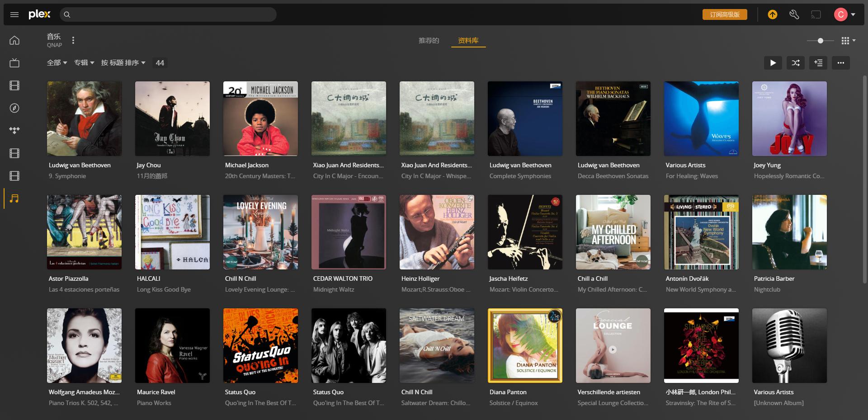Open the Michael Jackson album cover
Image resolution: width=868 pixels, height=420 pixels.
tap(260, 118)
